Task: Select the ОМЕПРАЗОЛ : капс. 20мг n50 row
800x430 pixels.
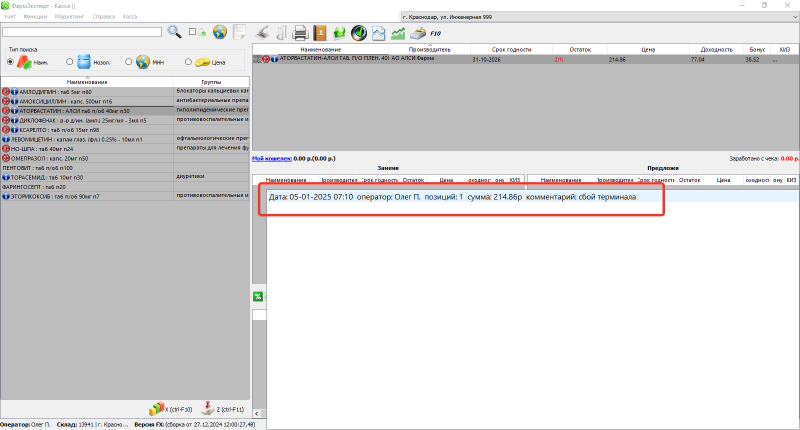Action: 125,158
